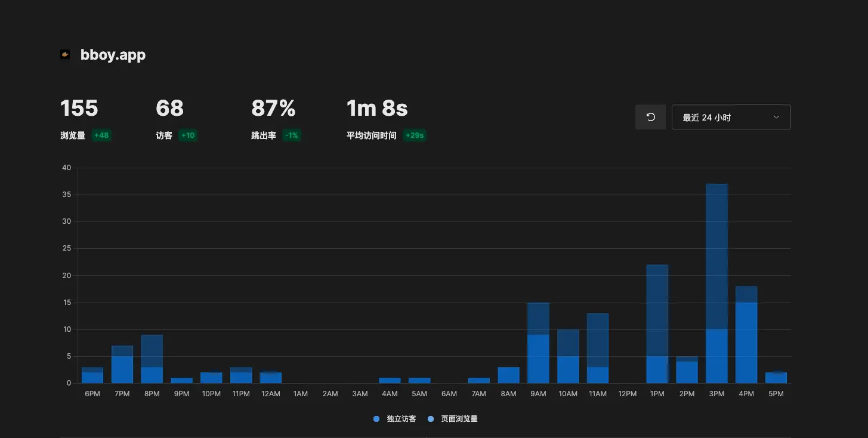Click the 6AM x-axis label

[x=449, y=394]
